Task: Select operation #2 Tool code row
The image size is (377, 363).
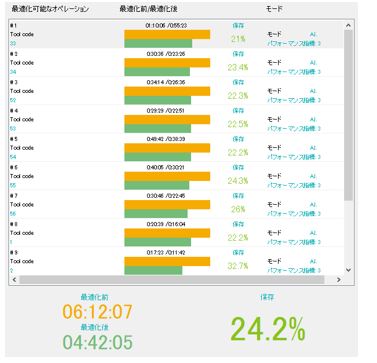Action: click(176, 63)
